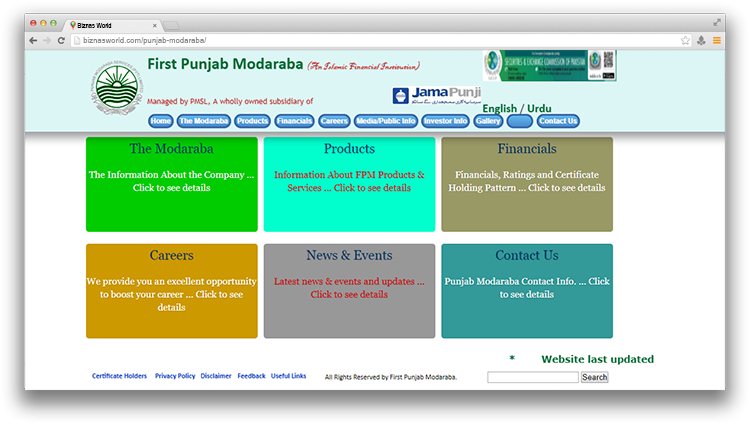Click the Jama Punji logo
750x425 pixels.
(x=438, y=95)
